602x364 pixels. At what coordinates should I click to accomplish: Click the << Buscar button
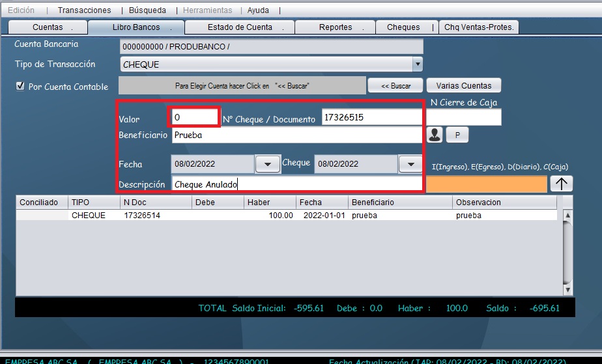(x=395, y=85)
